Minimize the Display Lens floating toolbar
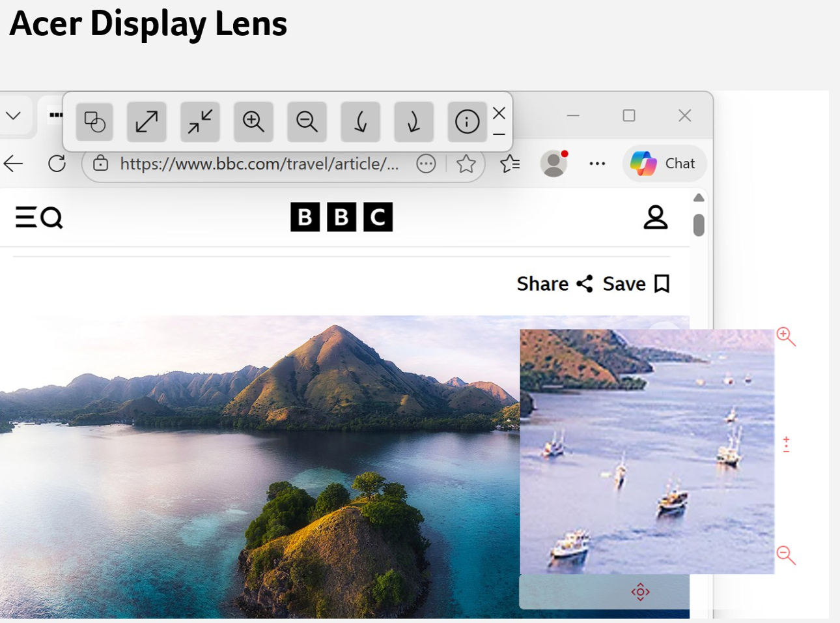Viewport: 840px width, 623px height. pyautogui.click(x=499, y=134)
